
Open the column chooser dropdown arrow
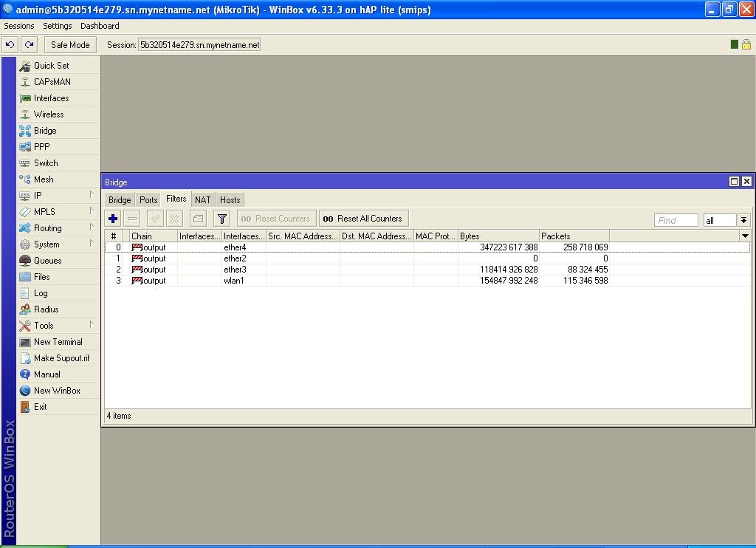coord(745,236)
